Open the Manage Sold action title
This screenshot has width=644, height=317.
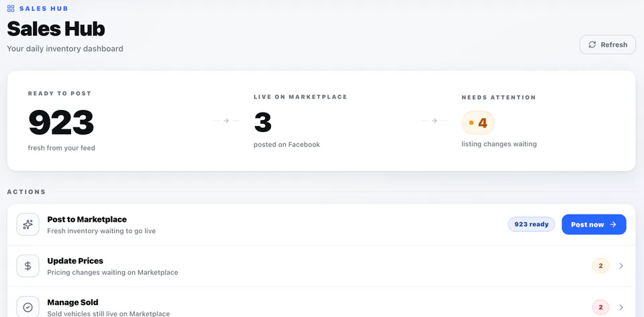click(72, 303)
